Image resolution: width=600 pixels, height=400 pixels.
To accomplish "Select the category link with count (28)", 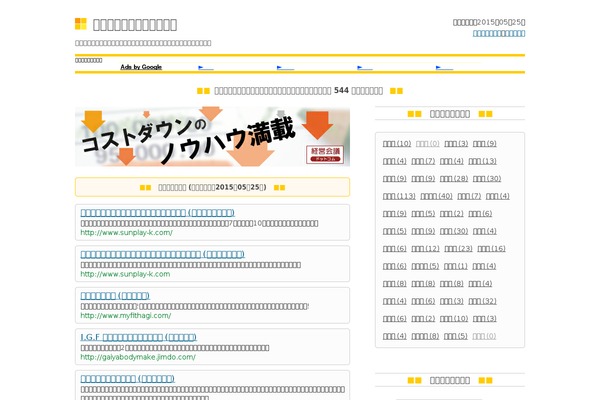I will (x=454, y=178).
